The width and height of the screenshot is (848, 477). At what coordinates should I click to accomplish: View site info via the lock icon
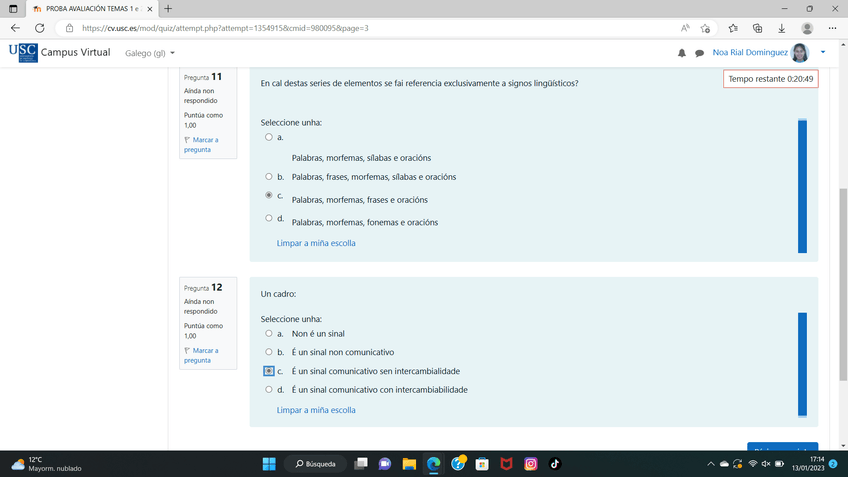[69, 28]
